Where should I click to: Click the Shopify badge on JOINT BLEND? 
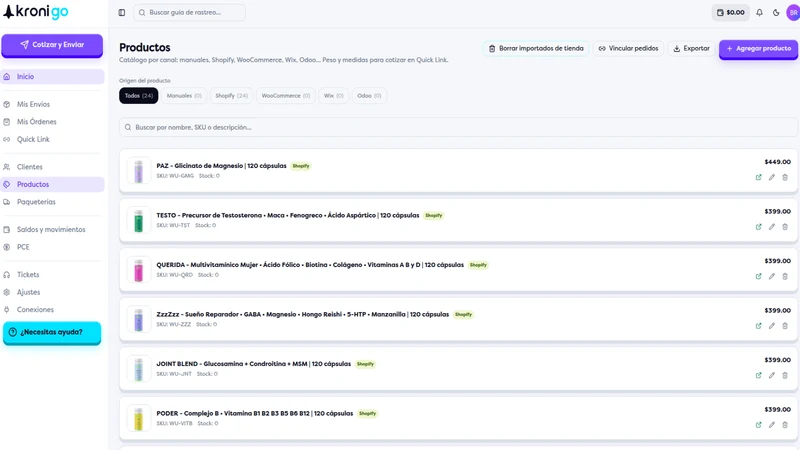(365, 364)
